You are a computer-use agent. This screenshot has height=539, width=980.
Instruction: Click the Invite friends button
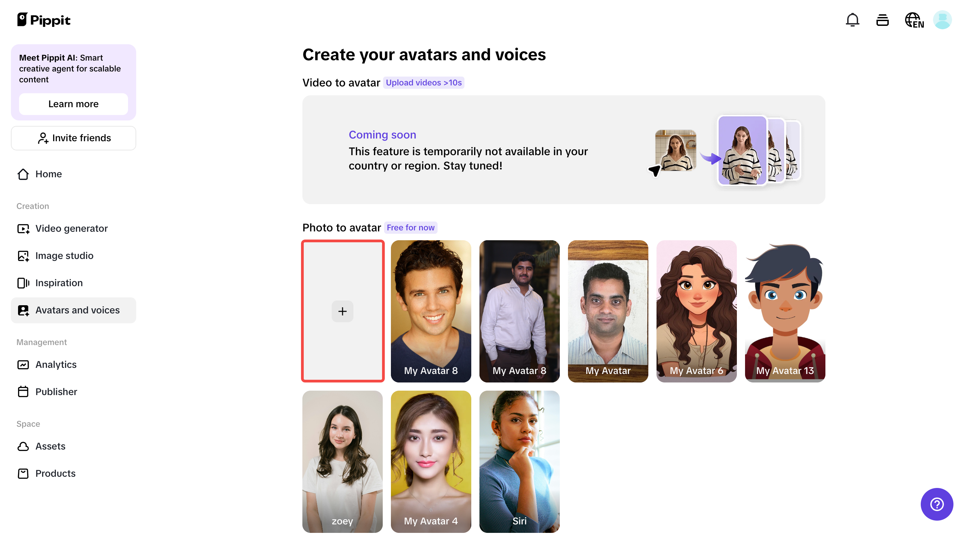click(x=74, y=138)
